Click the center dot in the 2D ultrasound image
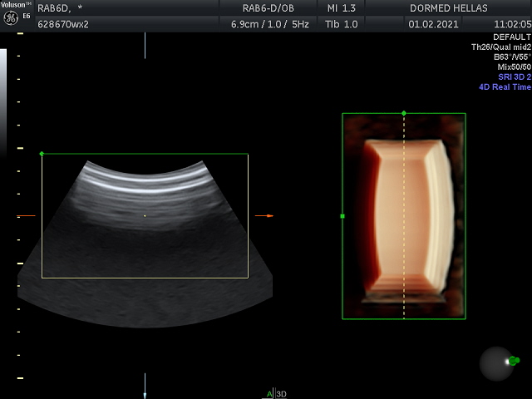Viewport: 532px width, 399px height. pyautogui.click(x=145, y=216)
